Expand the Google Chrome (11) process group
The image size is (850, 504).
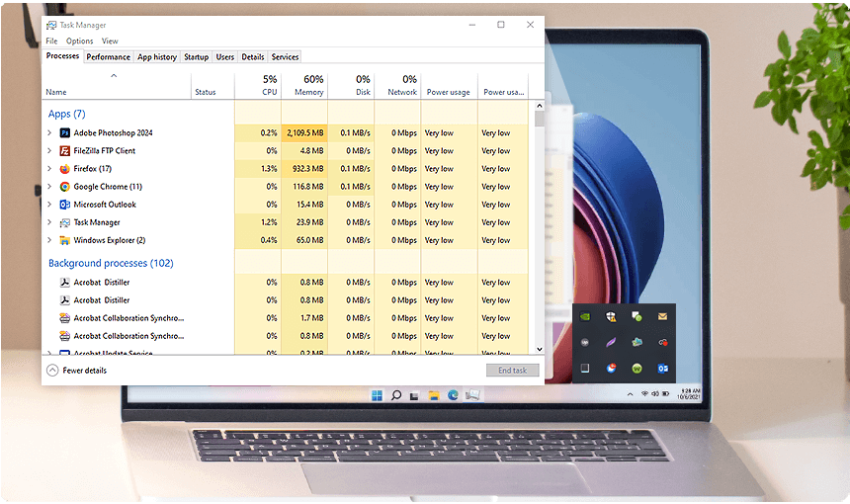49,187
